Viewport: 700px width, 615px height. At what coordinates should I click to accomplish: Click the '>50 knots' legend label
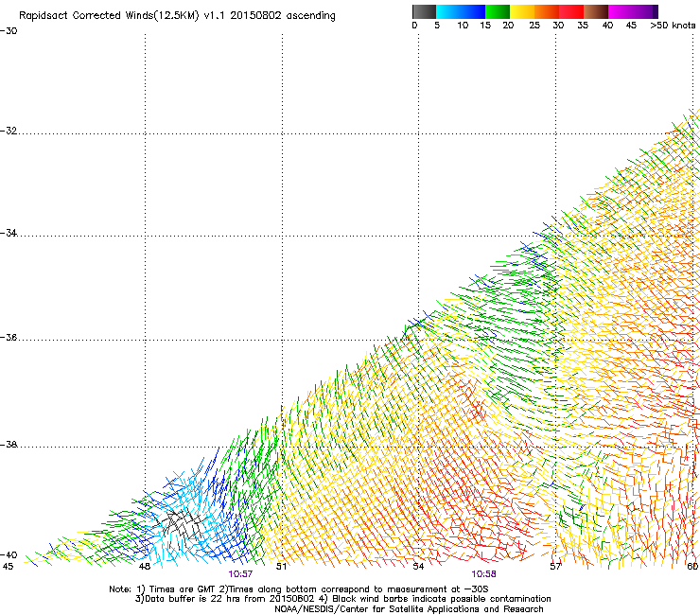[x=673, y=26]
